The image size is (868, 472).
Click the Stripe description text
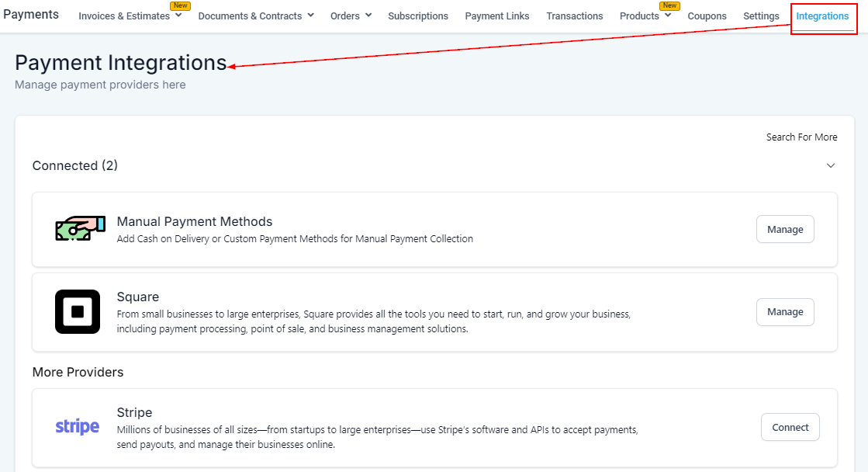point(378,437)
